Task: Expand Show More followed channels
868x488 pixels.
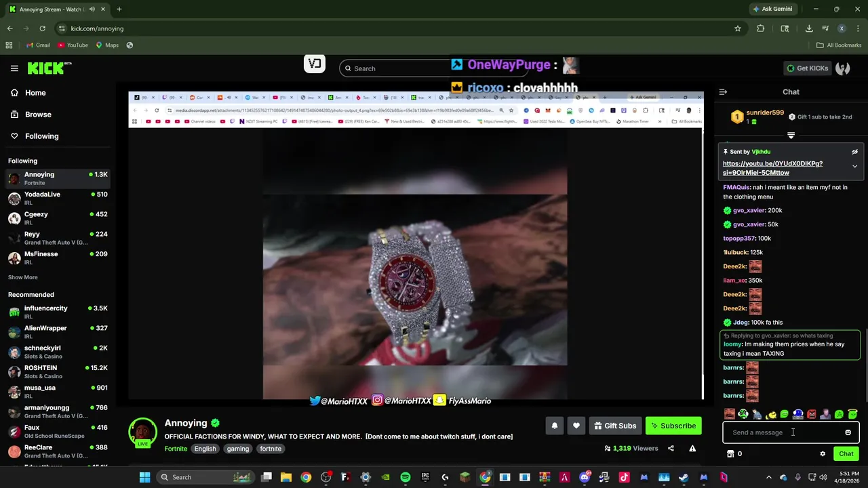Action: point(23,277)
